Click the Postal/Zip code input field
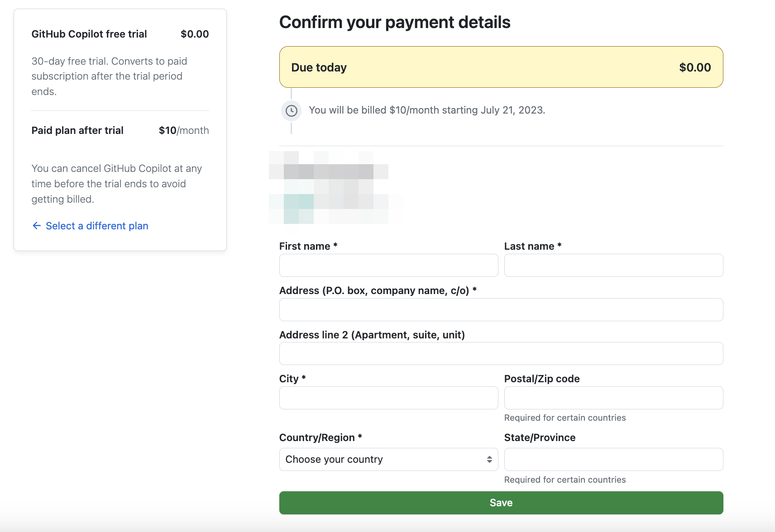The width and height of the screenshot is (775, 532). [x=613, y=398]
